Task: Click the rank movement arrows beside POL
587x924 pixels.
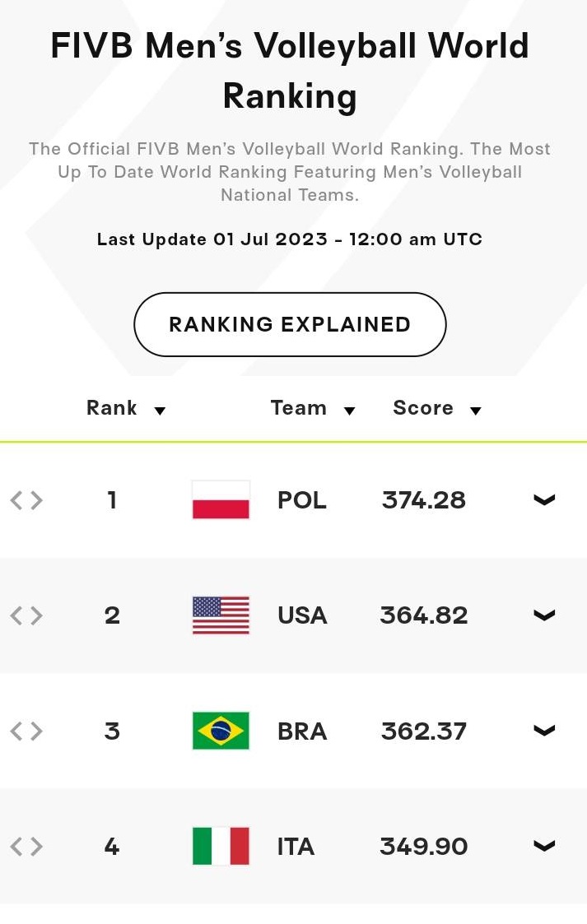Action: (x=26, y=500)
